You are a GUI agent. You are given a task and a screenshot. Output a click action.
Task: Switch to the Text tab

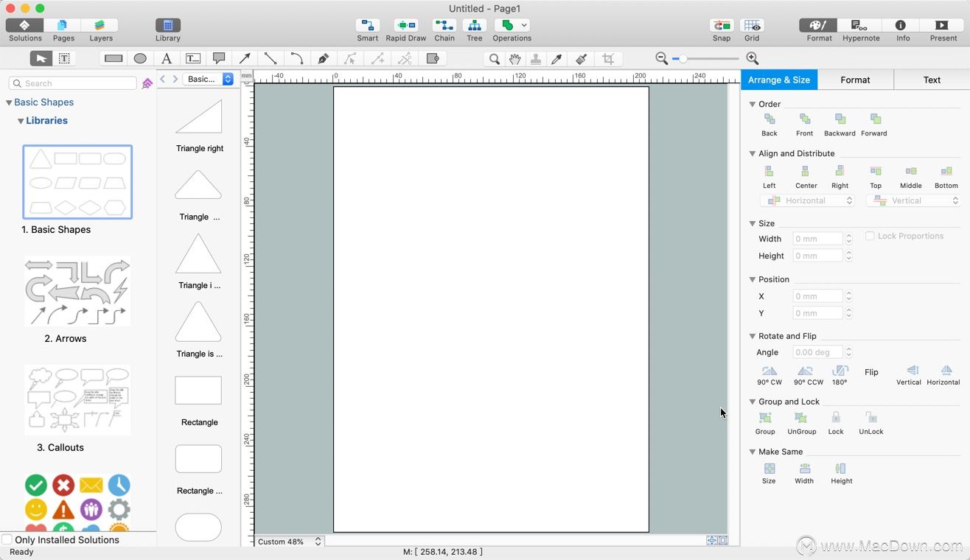pyautogui.click(x=932, y=80)
